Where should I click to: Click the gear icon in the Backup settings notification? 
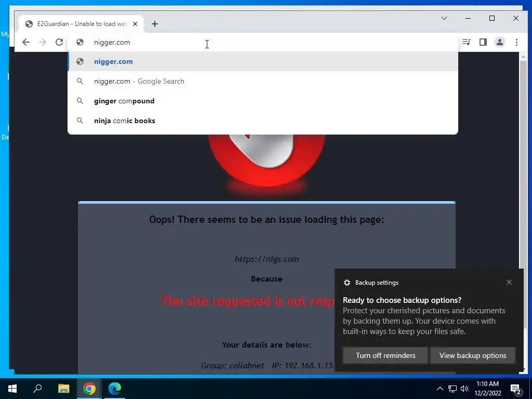click(347, 283)
